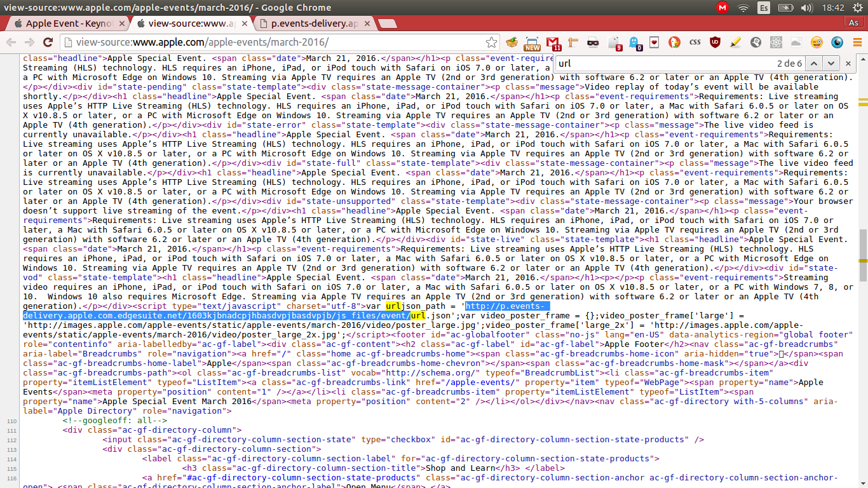Open the sound volume indicator
Image resolution: width=868 pixels, height=488 pixels.
(x=807, y=8)
